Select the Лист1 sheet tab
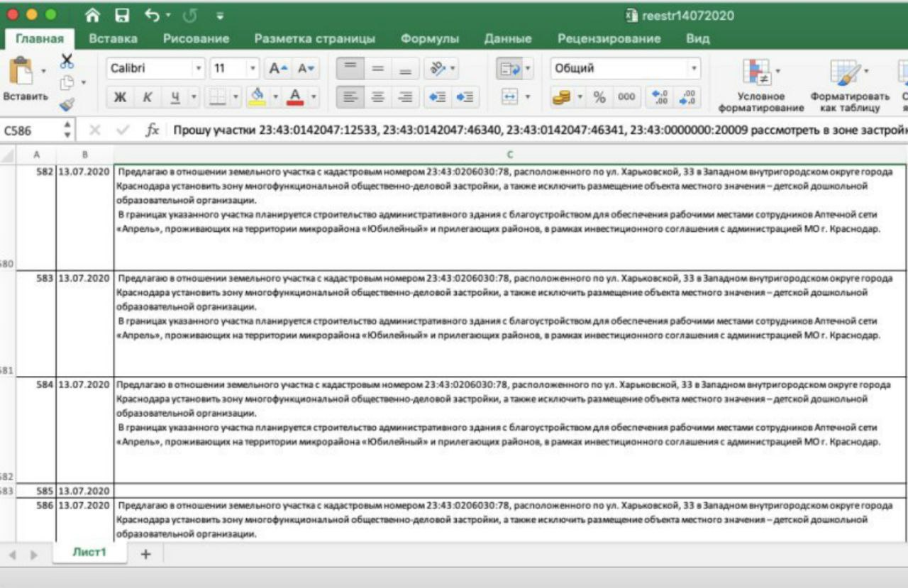Screen dimensions: 908x588 [x=89, y=552]
